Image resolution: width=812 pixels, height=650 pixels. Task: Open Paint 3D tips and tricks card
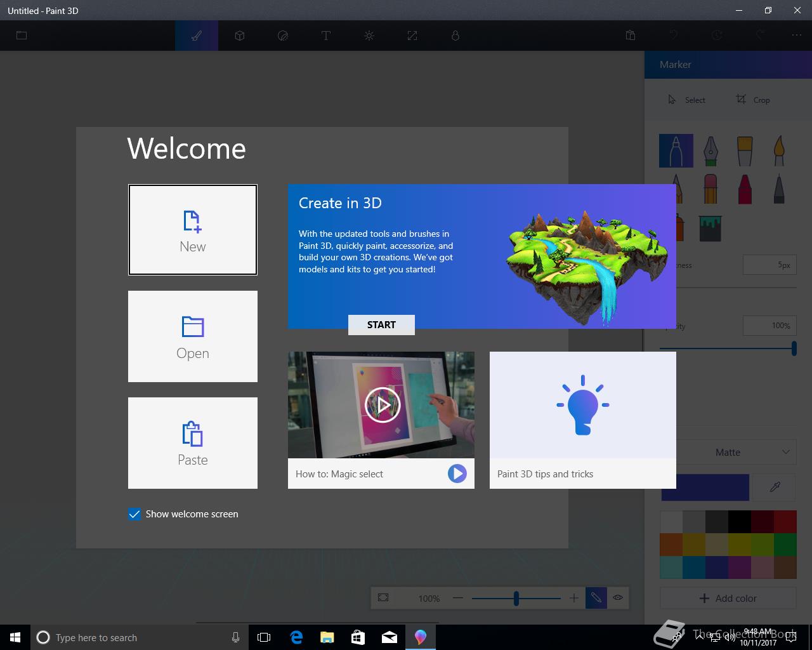[x=583, y=420]
